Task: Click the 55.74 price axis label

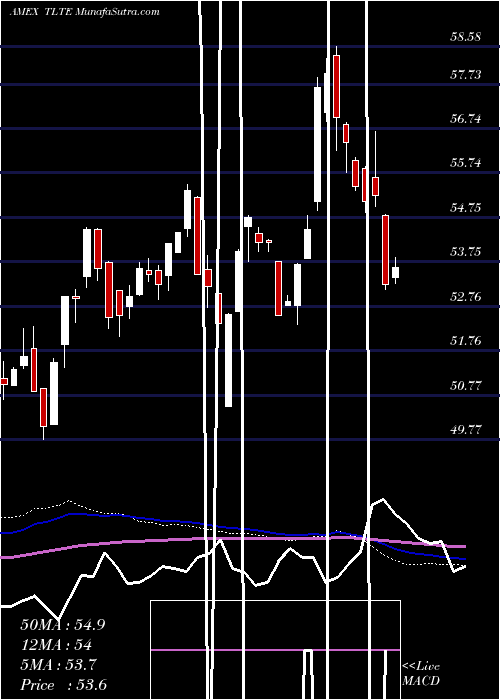Action: tap(466, 163)
